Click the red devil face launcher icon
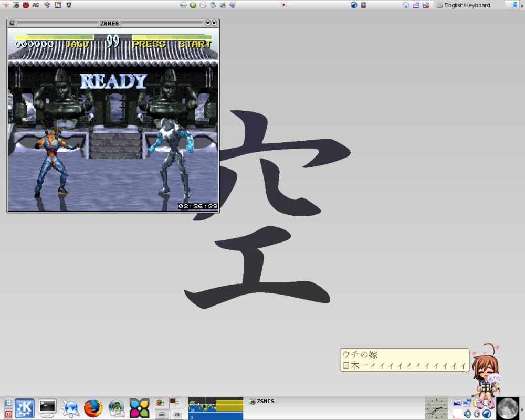 pyautogui.click(x=26, y=5)
